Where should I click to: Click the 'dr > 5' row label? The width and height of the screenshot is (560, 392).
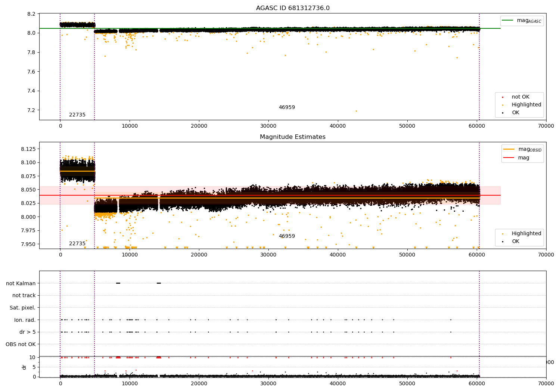coord(28,332)
